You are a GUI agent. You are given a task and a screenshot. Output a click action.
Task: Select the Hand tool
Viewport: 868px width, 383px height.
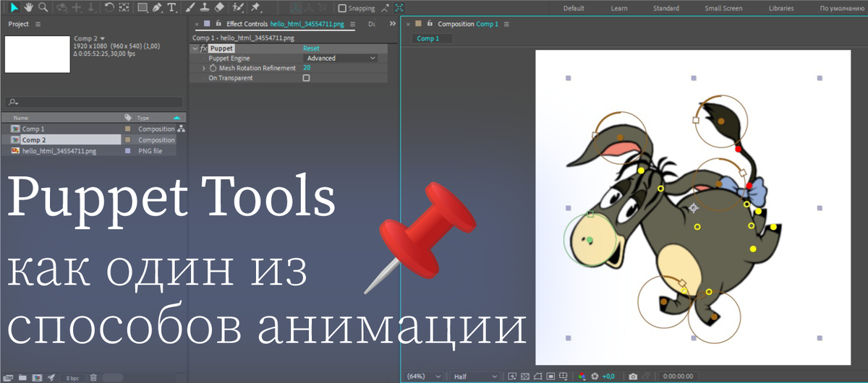28,8
